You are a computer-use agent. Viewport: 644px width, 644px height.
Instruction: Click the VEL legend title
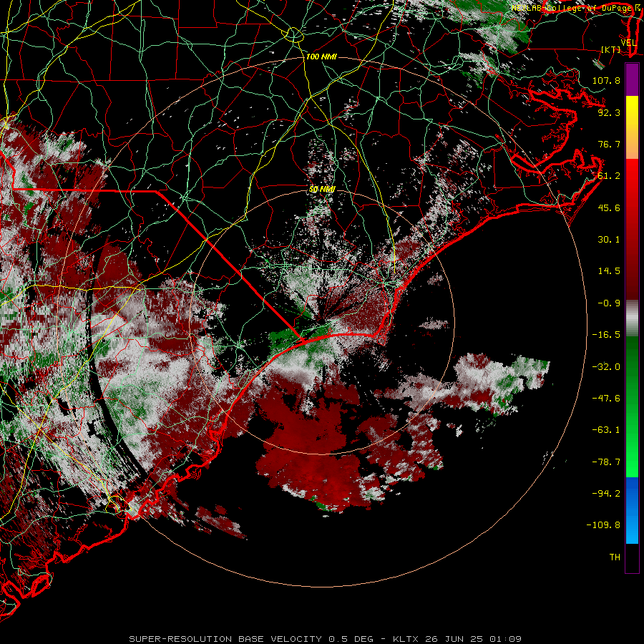pyautogui.click(x=628, y=43)
